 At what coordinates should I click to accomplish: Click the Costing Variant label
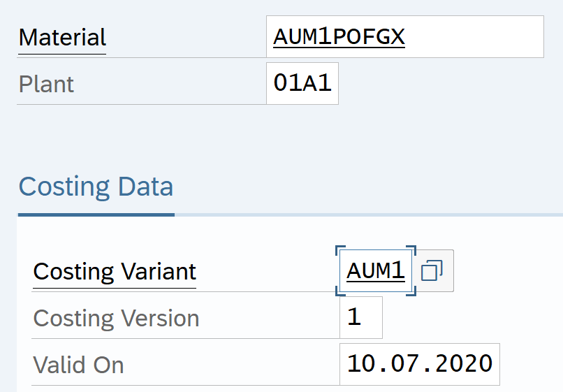point(115,271)
